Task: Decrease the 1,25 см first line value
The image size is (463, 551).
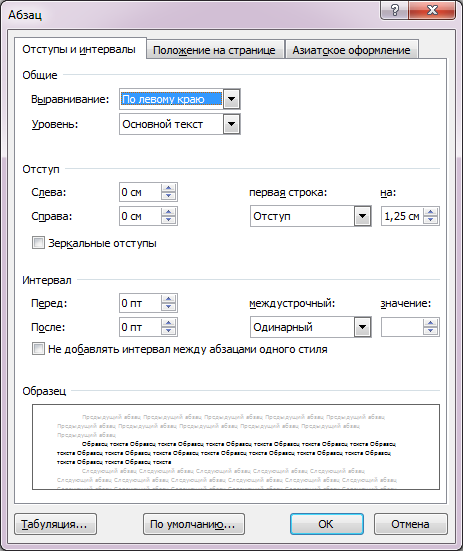Action: (x=430, y=220)
